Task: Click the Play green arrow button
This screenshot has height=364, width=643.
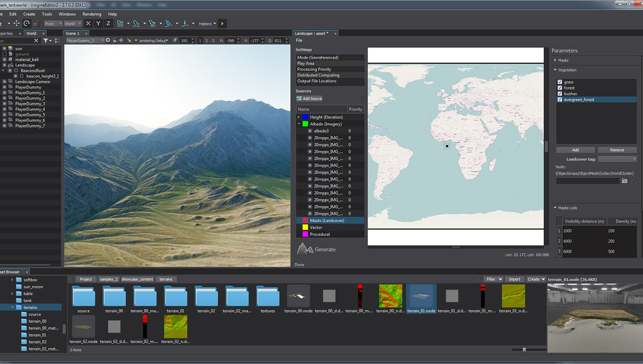Action: [x=222, y=24]
